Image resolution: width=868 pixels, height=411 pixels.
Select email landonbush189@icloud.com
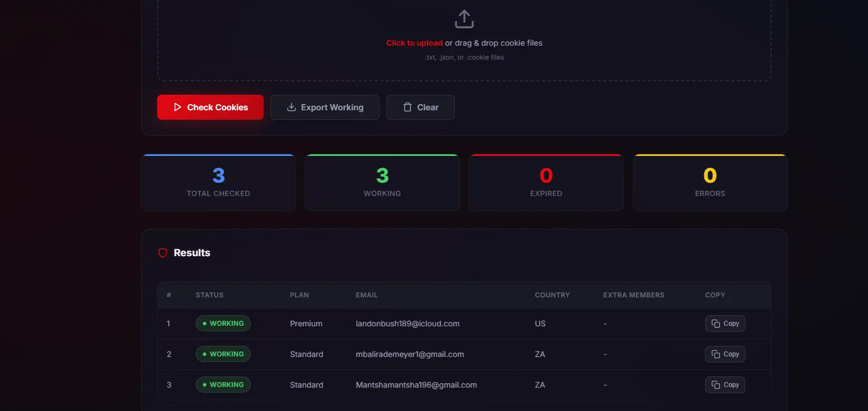[408, 324]
